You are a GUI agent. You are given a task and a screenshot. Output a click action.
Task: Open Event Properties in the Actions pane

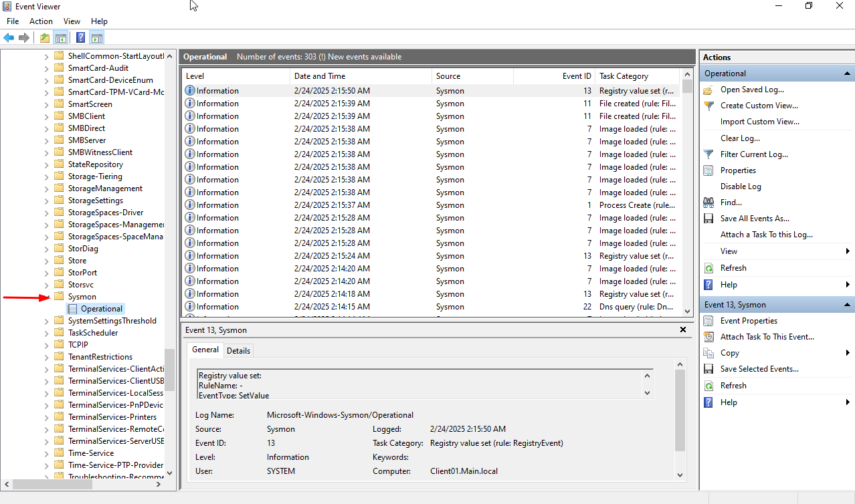tap(748, 321)
